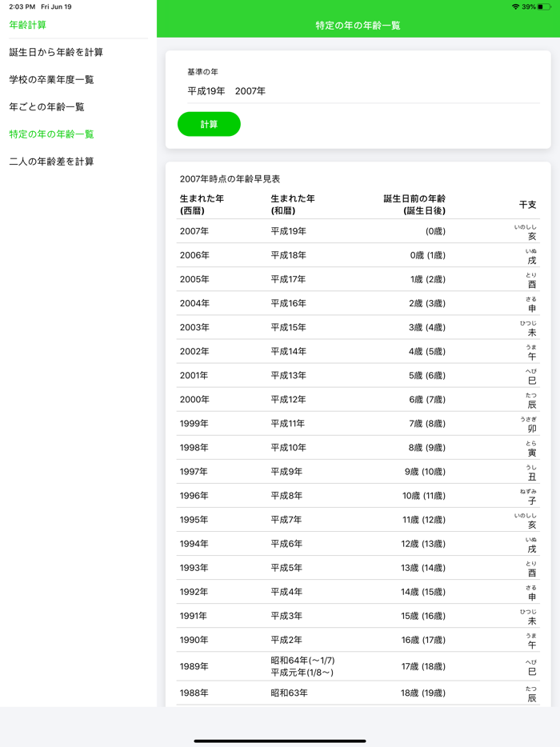Tap the 平成6年 cell

tap(286, 544)
